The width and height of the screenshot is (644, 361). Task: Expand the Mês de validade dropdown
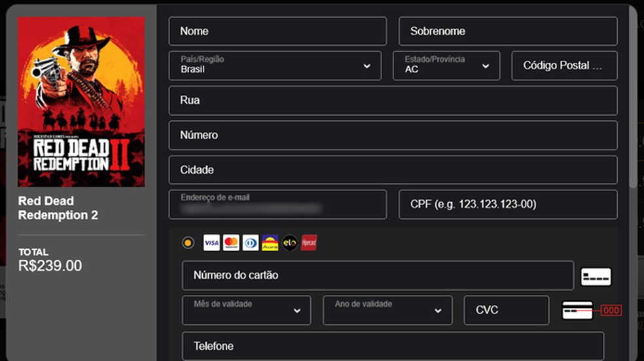pyautogui.click(x=247, y=310)
